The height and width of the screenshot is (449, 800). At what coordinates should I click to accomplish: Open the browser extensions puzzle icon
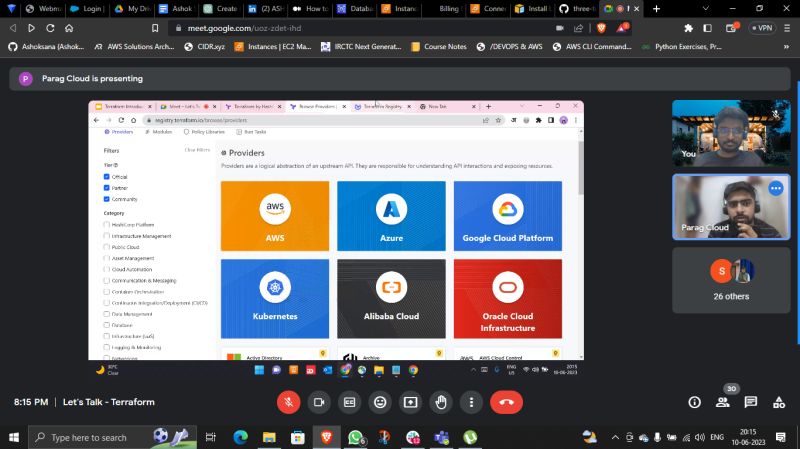pyautogui.click(x=688, y=28)
